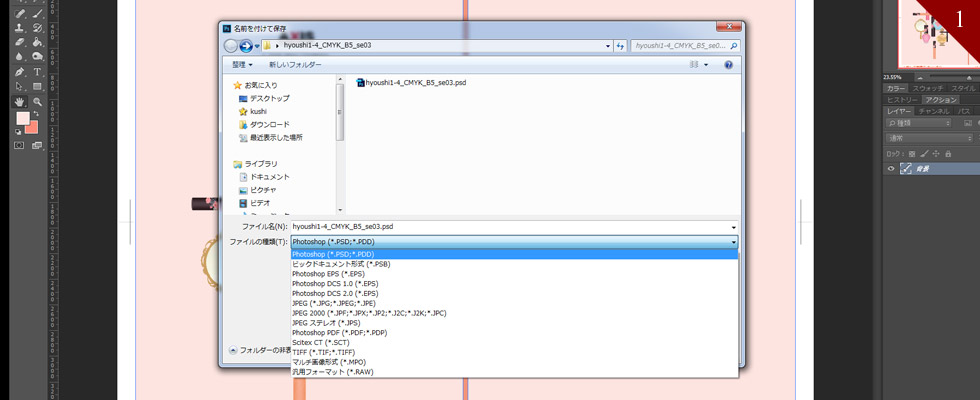
Task: Choose Photoshop (*.PSD;*.PDD) format
Action: (514, 254)
